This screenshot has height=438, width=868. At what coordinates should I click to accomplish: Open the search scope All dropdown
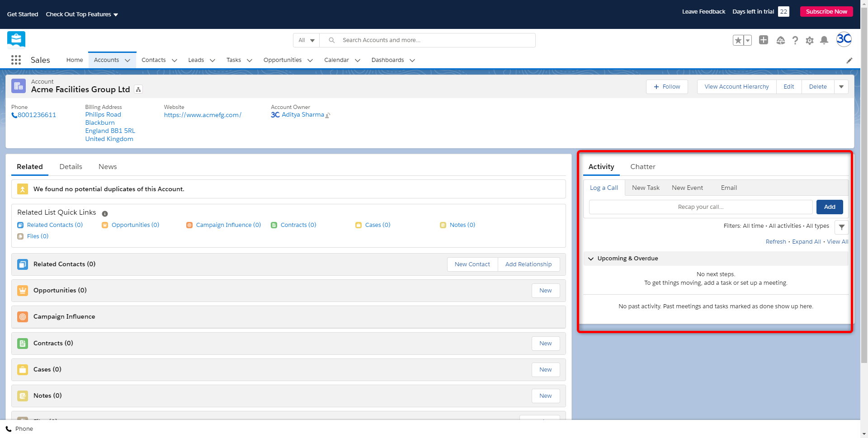click(x=306, y=40)
